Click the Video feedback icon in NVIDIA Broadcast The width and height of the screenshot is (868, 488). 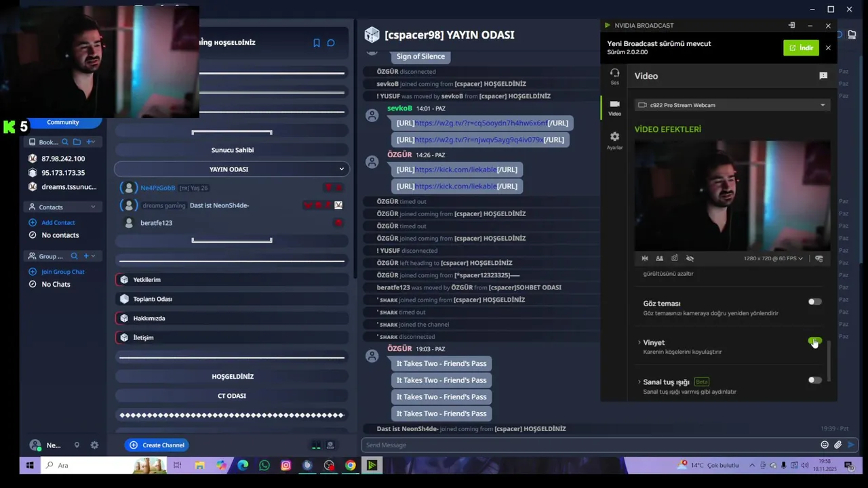tap(823, 76)
